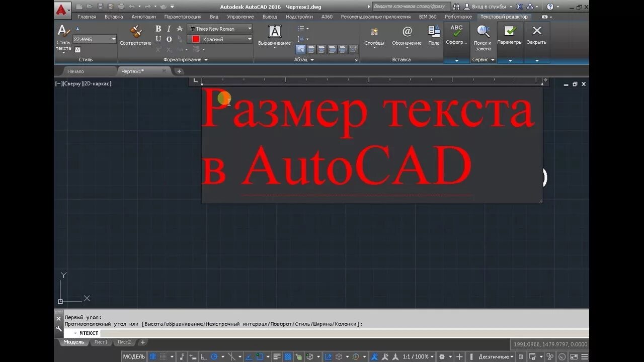Screen dimensions: 644x362
Task: Close the Чертеж1 file tab
Action: [164, 71]
